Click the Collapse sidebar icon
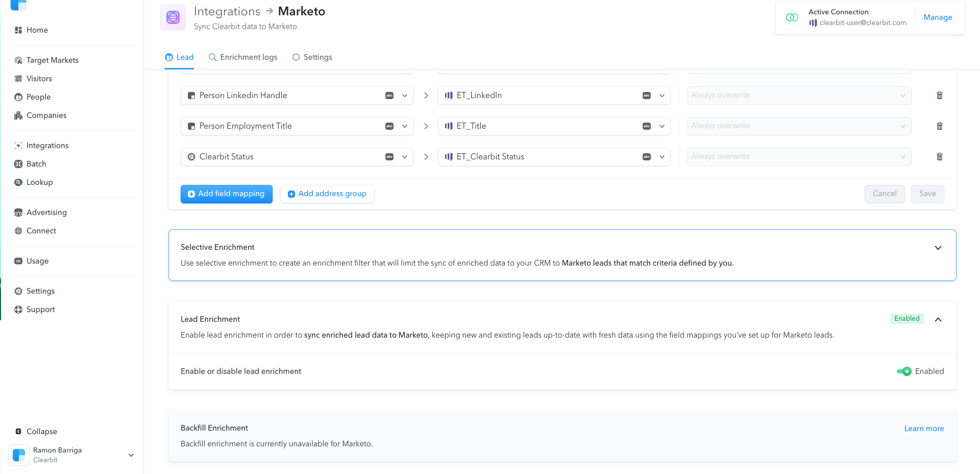 [x=18, y=432]
